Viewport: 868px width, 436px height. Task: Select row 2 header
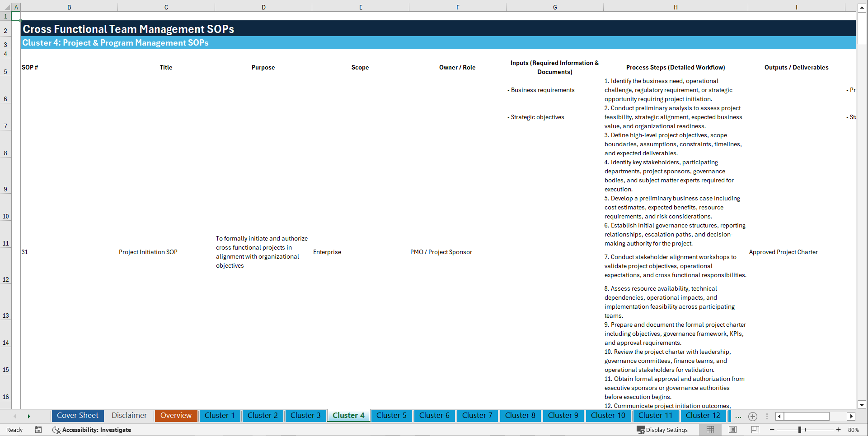5,28
